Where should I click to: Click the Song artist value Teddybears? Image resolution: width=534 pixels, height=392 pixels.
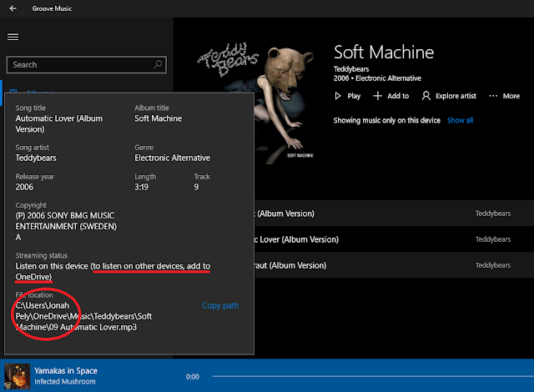coord(36,158)
